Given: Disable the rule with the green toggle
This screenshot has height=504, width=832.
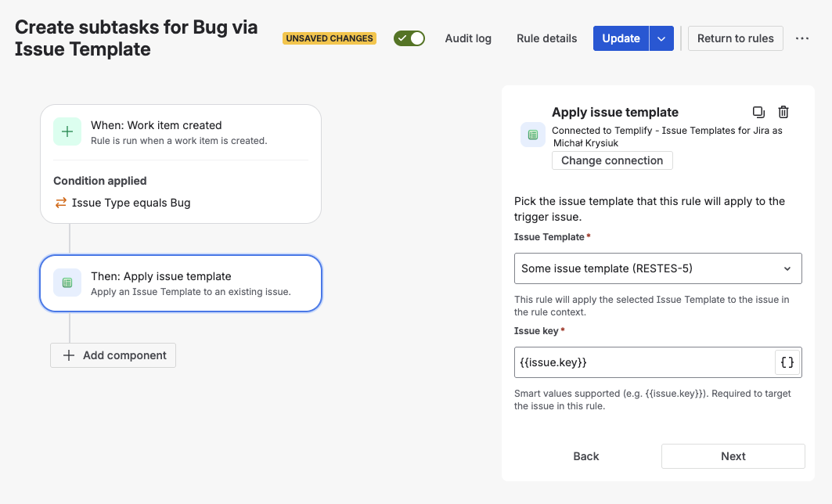Looking at the screenshot, I should [409, 38].
